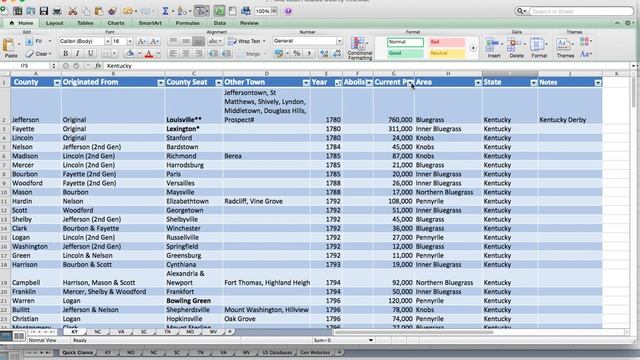640x360 pixels.
Task: Apply Underline formatting
Action: (x=90, y=53)
